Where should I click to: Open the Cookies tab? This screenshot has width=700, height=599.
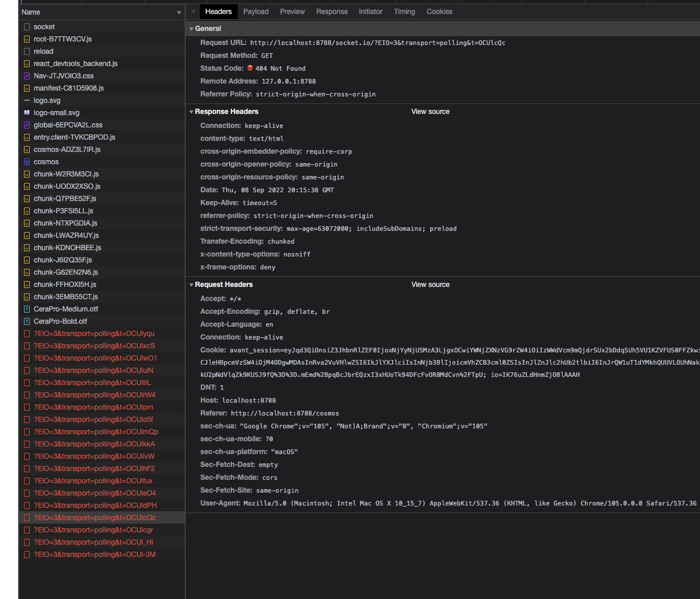439,11
